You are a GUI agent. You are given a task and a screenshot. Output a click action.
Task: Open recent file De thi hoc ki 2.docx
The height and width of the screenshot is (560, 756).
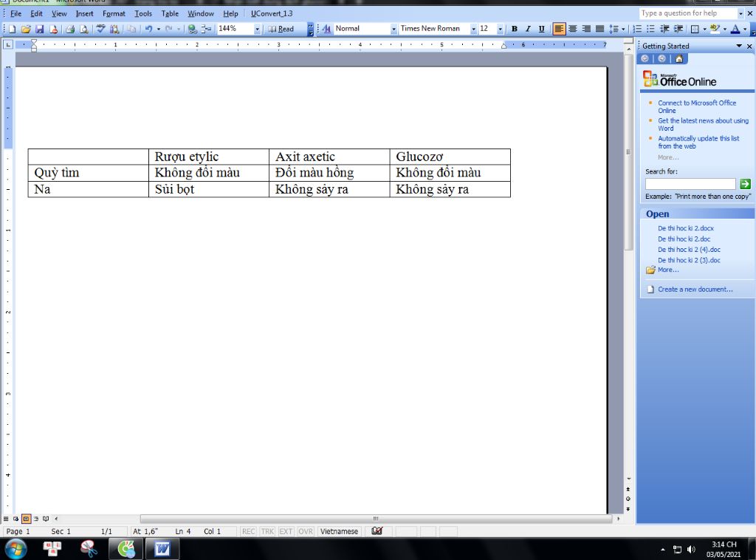coord(686,228)
